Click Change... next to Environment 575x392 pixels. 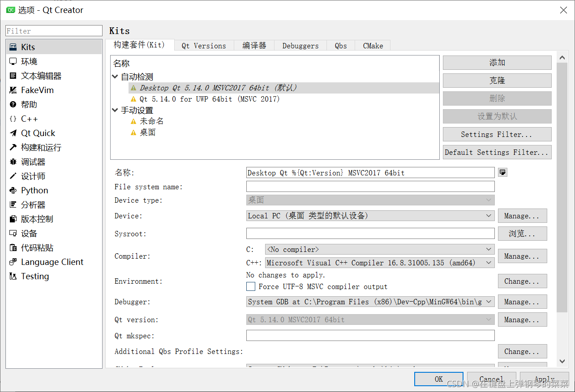[523, 281]
